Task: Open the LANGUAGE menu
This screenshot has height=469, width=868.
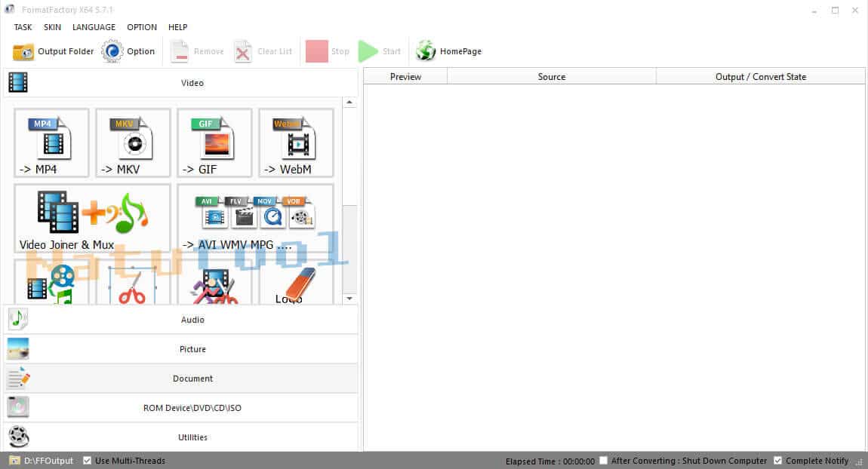Action: point(94,27)
